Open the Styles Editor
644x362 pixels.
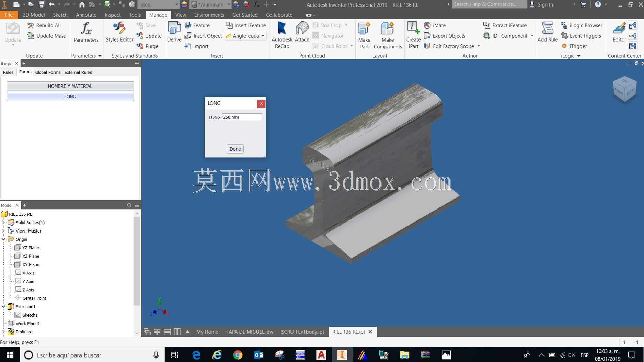tap(119, 32)
